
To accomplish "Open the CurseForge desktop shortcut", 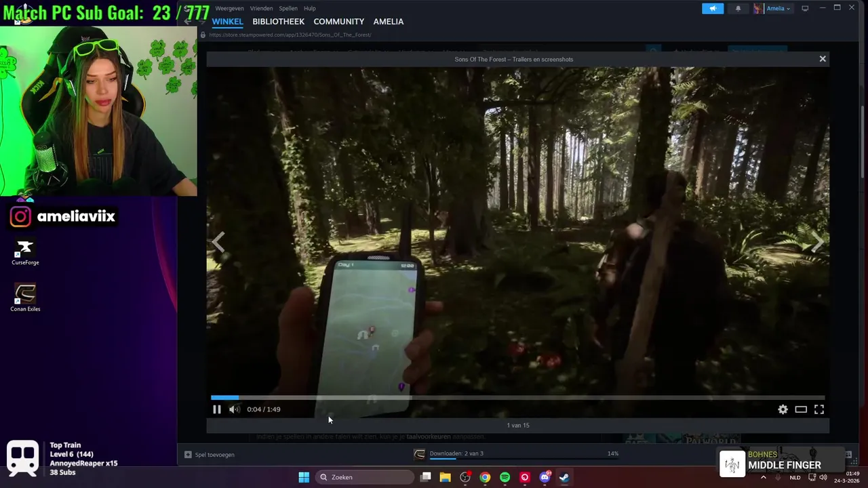I will [25, 252].
